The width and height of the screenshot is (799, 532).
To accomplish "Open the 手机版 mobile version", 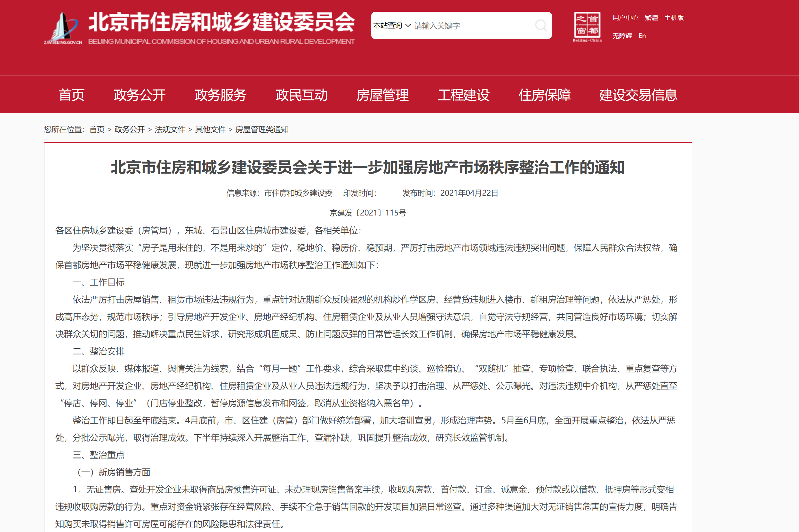I will click(x=674, y=18).
